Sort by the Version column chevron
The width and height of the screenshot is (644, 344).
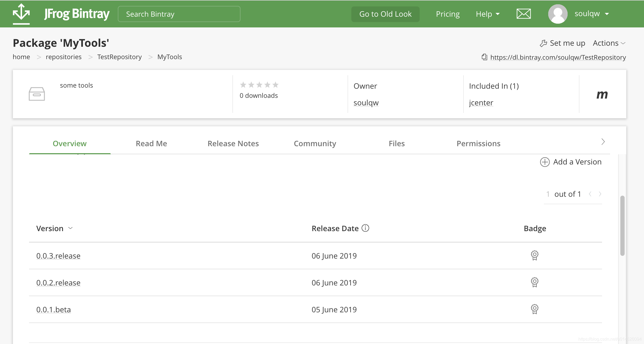click(x=70, y=228)
